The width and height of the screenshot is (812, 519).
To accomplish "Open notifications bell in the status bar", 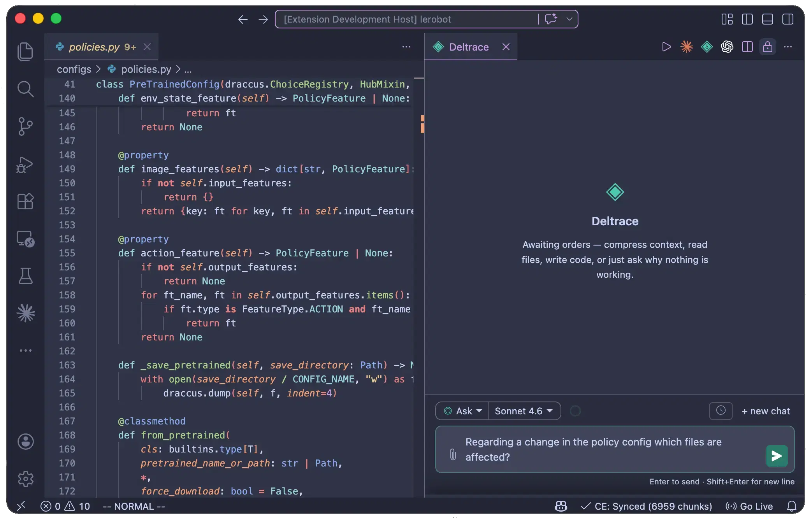I will 791,506.
